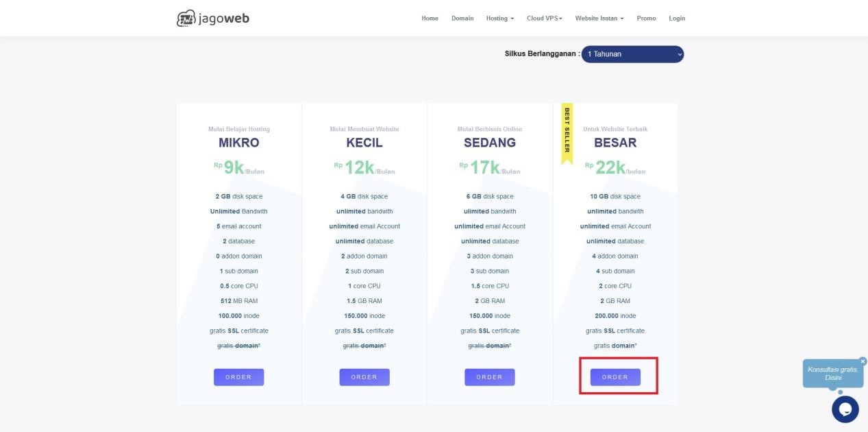Viewport: 868px width, 432px height.
Task: Click the MIKRO plan title
Action: tap(238, 143)
